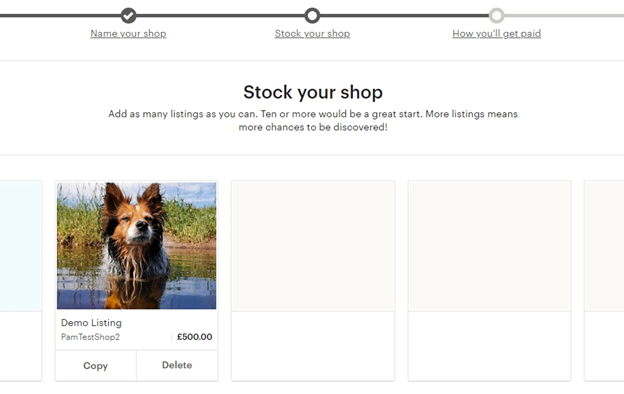Image resolution: width=624 pixels, height=394 pixels.
Task: Select the empty listing card under How you'll get paid
Action: 489,281
